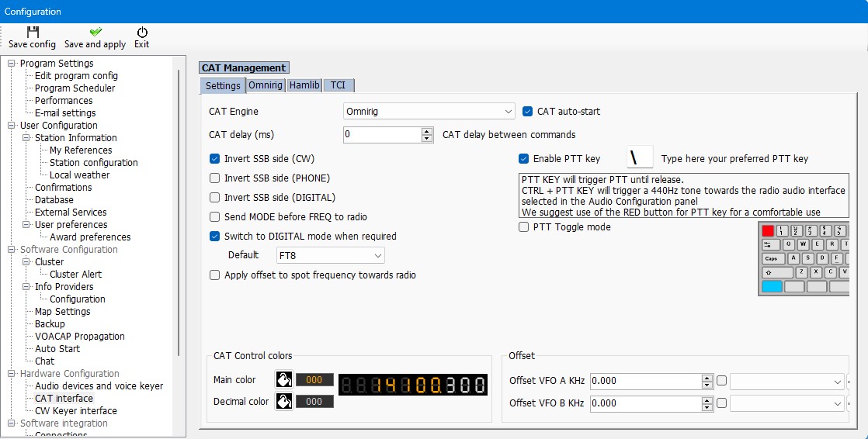Click the red key on keyboard image

767,230
